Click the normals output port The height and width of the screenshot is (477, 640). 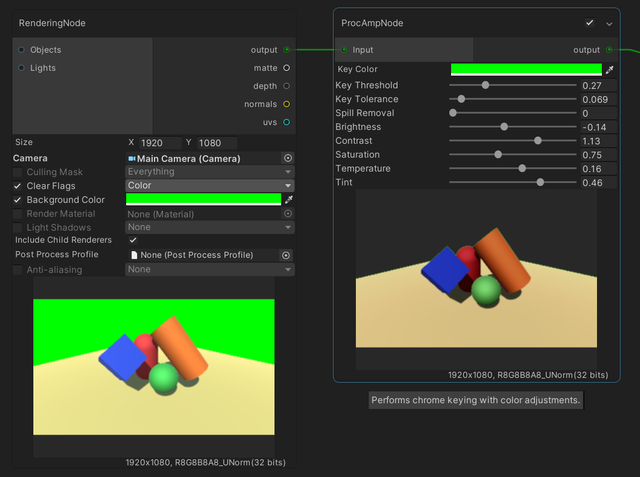tap(287, 104)
